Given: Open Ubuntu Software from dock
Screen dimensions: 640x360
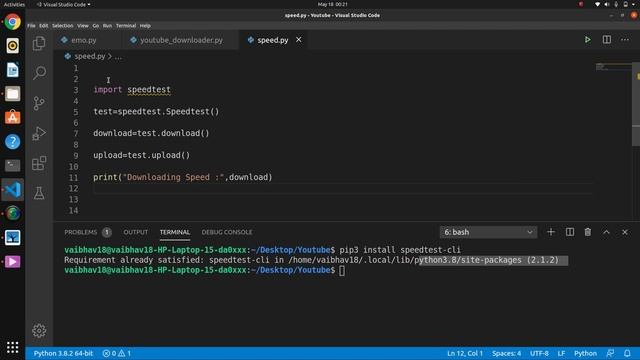Looking at the screenshot, I should 13,118.
